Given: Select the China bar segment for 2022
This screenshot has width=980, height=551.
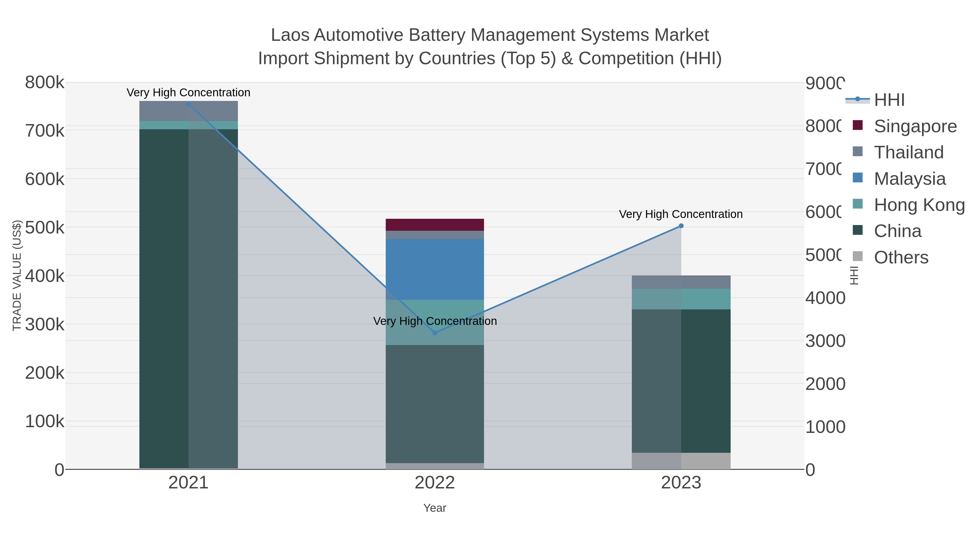Looking at the screenshot, I should 435,404.
